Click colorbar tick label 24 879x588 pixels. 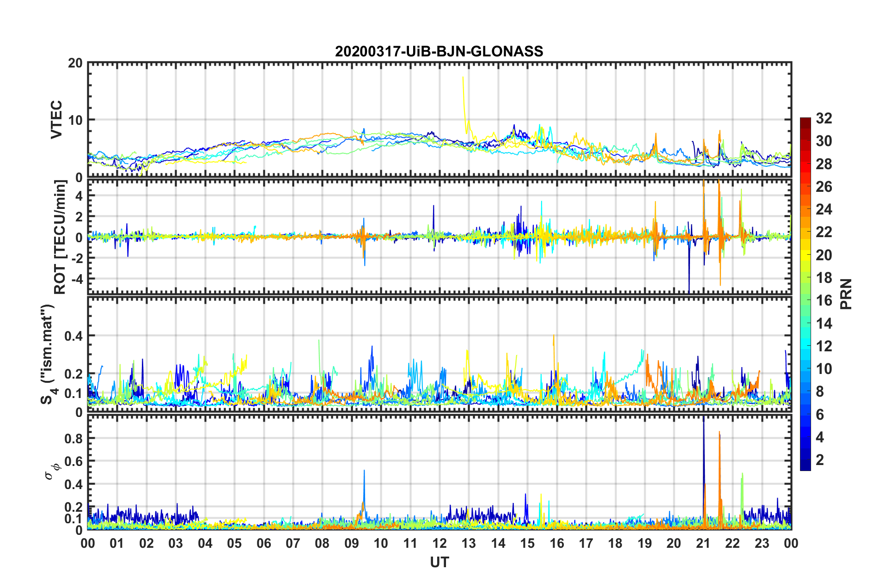(x=824, y=209)
